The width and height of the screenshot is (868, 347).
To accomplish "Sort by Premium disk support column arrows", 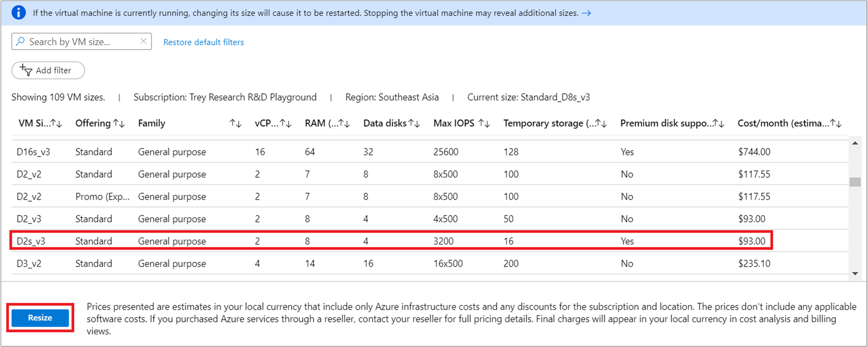I will click(719, 123).
